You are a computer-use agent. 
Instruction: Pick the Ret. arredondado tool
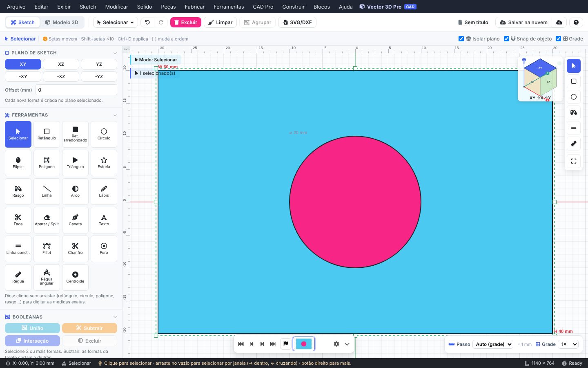coord(75,134)
